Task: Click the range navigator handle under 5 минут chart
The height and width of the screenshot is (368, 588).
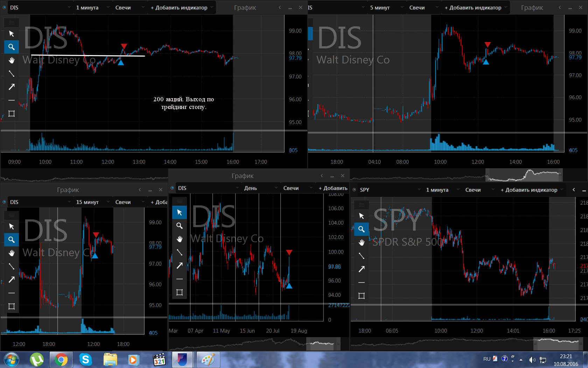Action: tap(524, 175)
